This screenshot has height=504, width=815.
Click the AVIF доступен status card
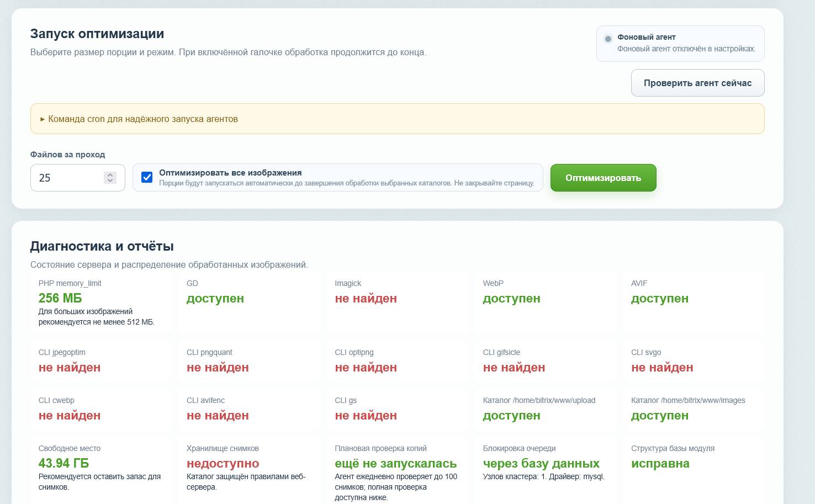694,303
